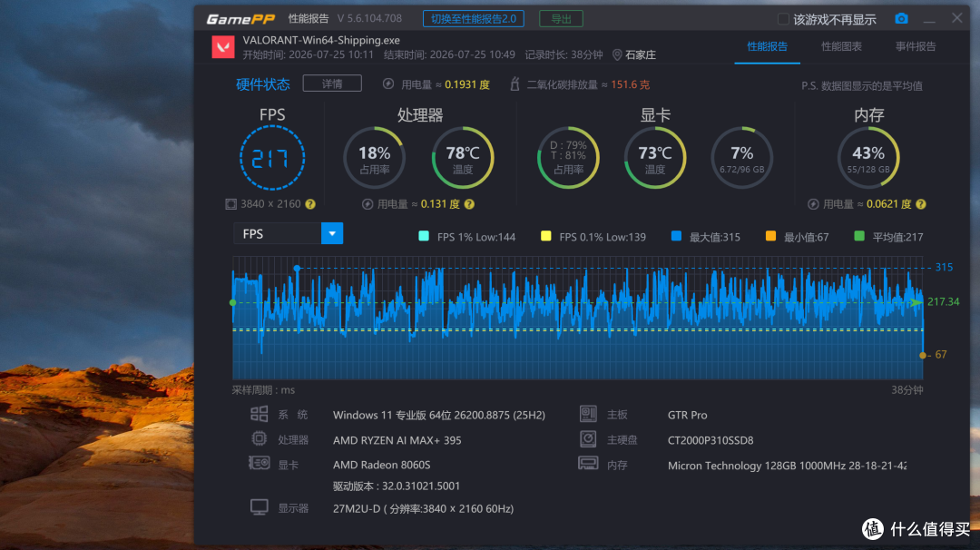
Task: Click the Micron Technology 128GB memory text
Action: pyautogui.click(x=787, y=466)
